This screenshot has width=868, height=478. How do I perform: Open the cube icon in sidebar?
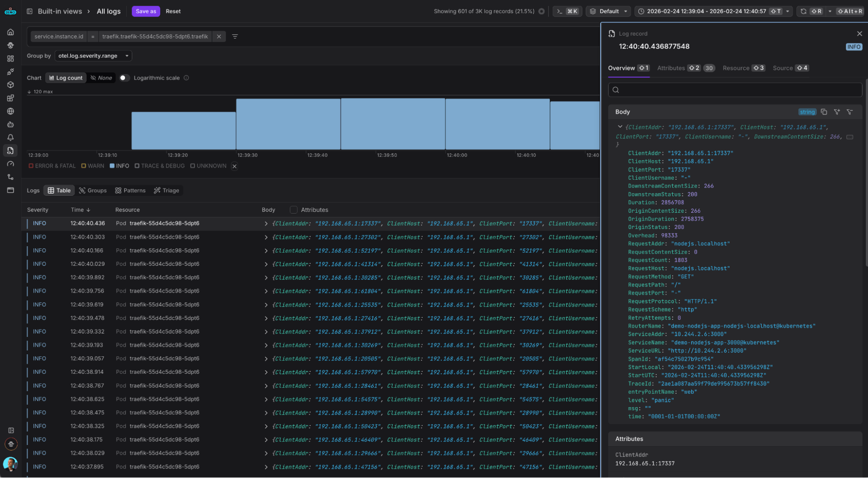(10, 85)
